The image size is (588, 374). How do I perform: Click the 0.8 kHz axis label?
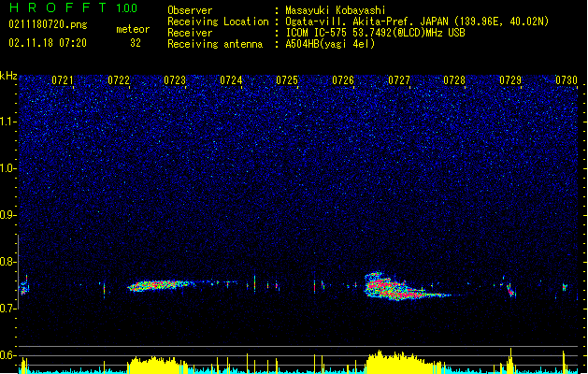click(8, 262)
